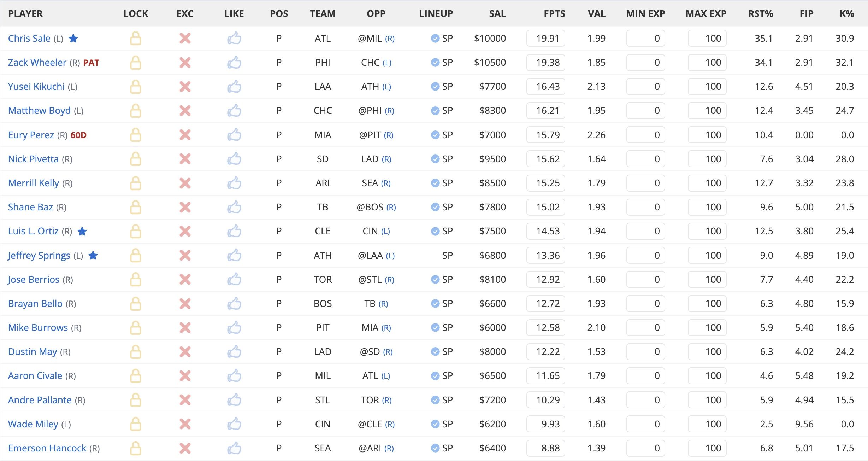Edit Yusei Kikuchi max exposure field
The width and height of the screenshot is (868, 461).
click(x=707, y=87)
